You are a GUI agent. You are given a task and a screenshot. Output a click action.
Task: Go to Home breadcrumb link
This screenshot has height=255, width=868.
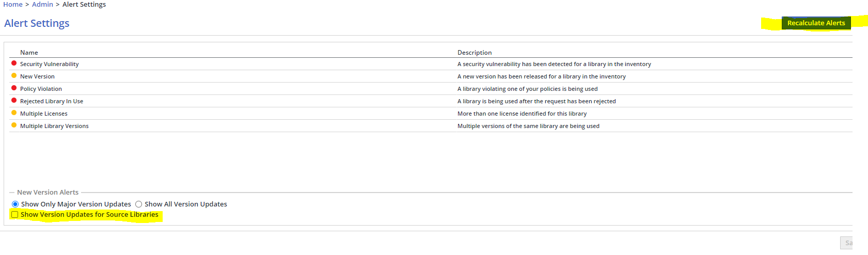pyautogui.click(x=13, y=5)
